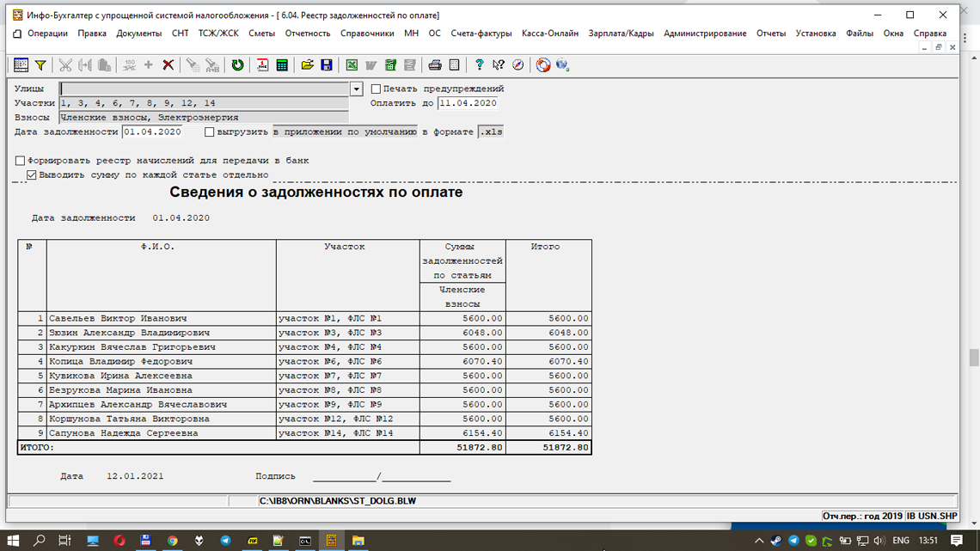Click the red X delete icon
This screenshot has width=980, height=551.
(168, 65)
